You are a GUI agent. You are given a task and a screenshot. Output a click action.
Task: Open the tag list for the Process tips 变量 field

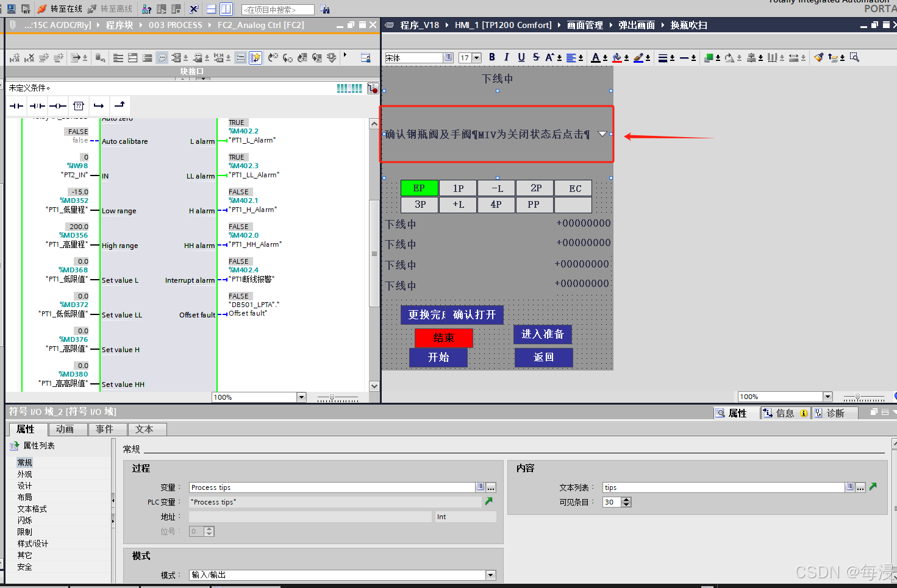tap(481, 487)
